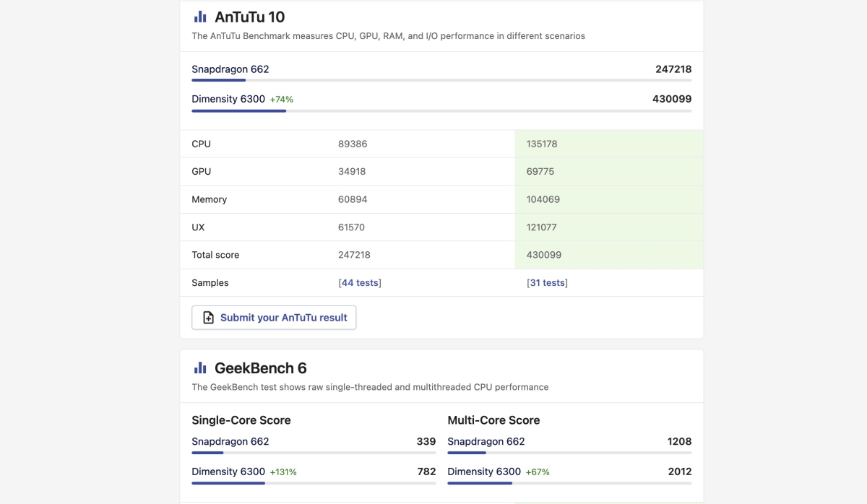Submit your AnTuTu result
Image resolution: width=867 pixels, height=504 pixels.
click(x=274, y=318)
